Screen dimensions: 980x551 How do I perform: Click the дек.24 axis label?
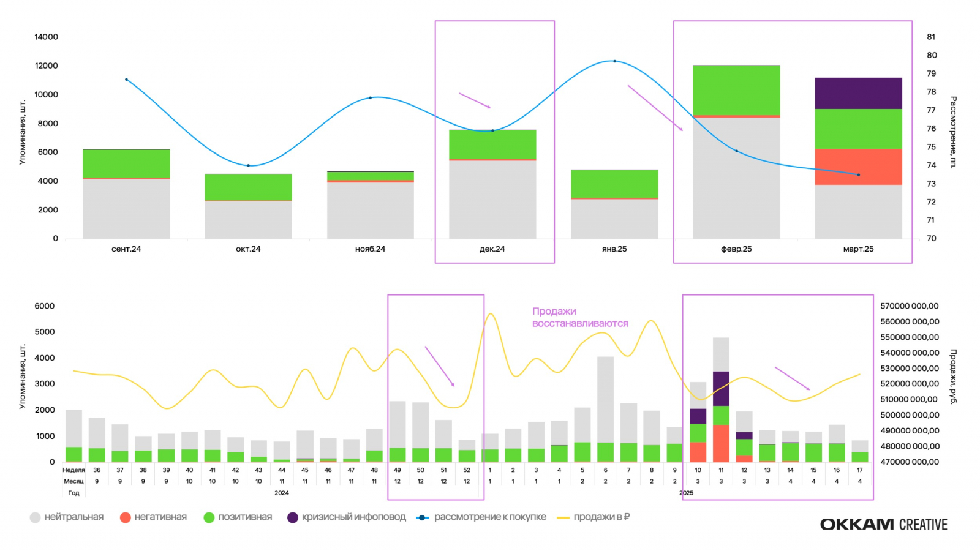pos(492,249)
